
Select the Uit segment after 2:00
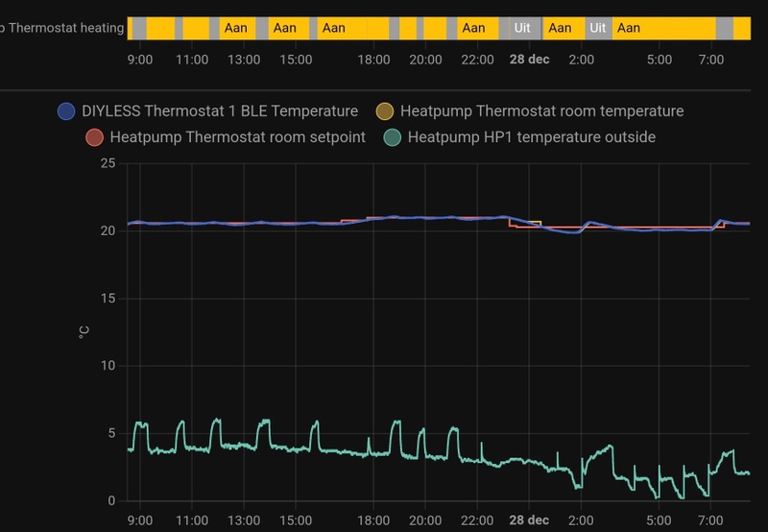click(x=598, y=28)
